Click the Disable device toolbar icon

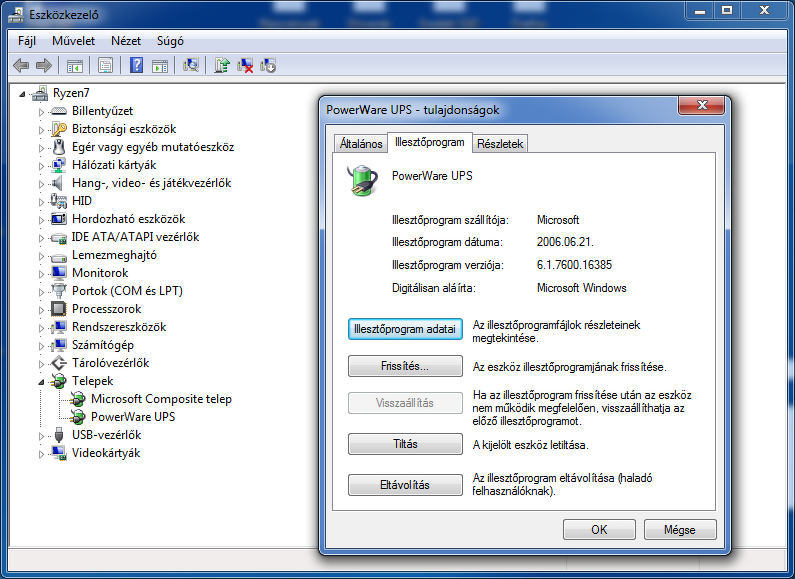[x=268, y=65]
